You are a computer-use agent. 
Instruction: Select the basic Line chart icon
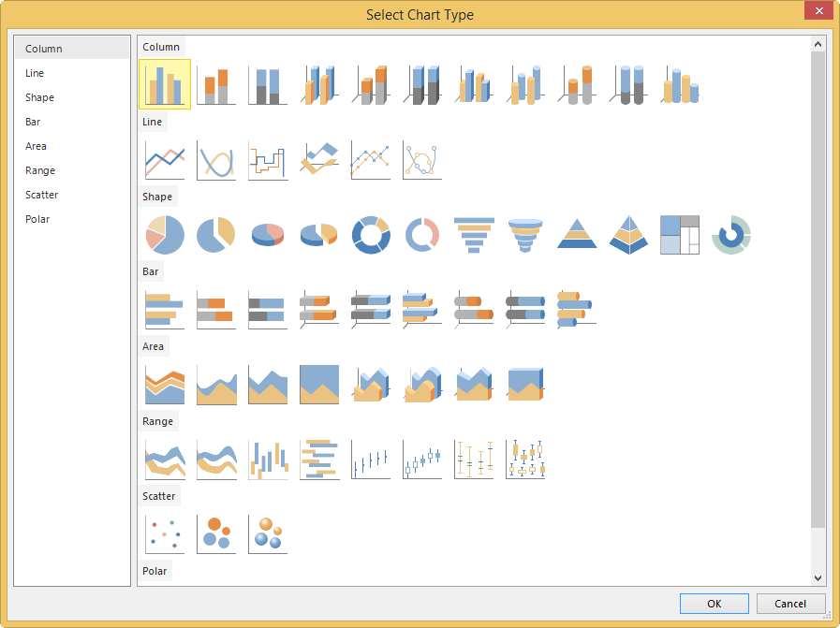(165, 159)
